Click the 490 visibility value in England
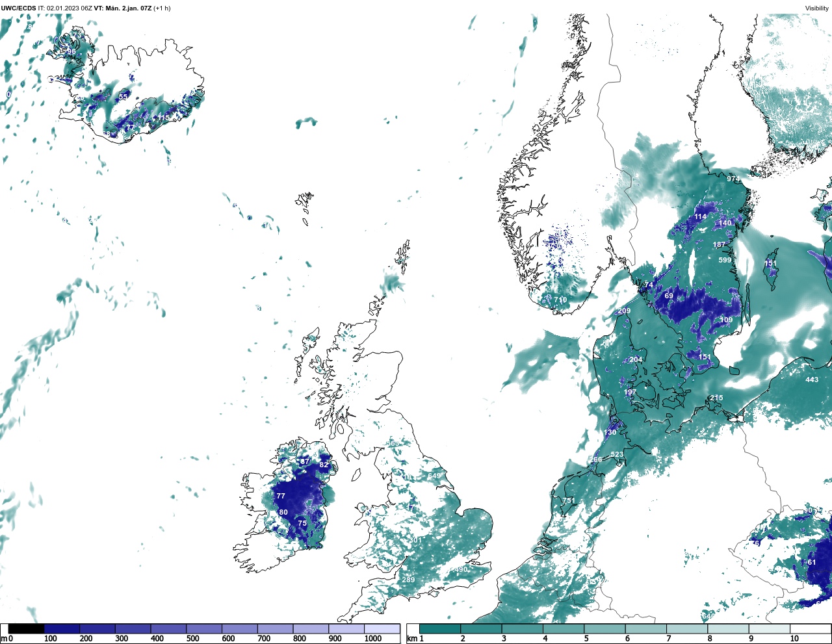The image size is (832, 644). pyautogui.click(x=461, y=569)
